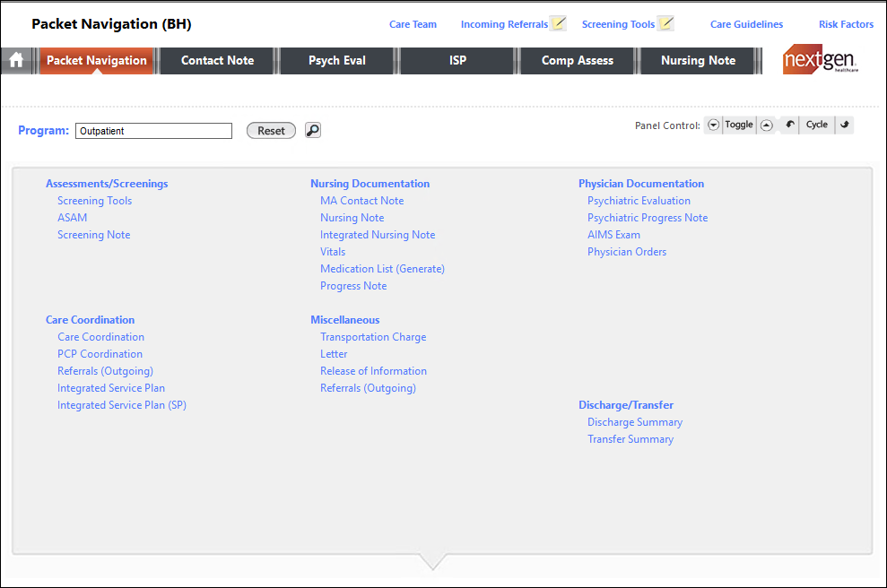Image resolution: width=887 pixels, height=588 pixels.
Task: Expand panels with the Toggle down arrow
Action: coord(713,125)
